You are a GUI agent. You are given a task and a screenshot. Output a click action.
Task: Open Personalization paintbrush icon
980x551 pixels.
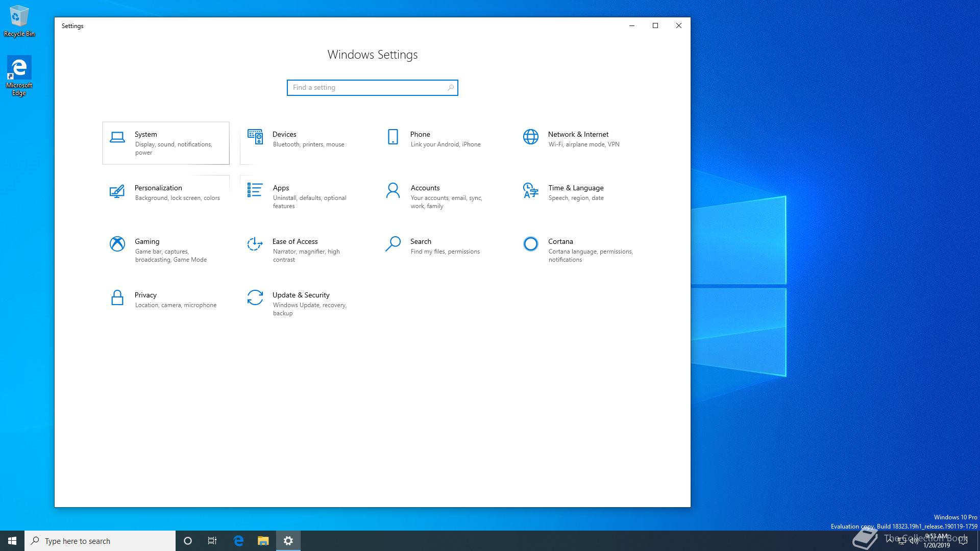coord(117,191)
